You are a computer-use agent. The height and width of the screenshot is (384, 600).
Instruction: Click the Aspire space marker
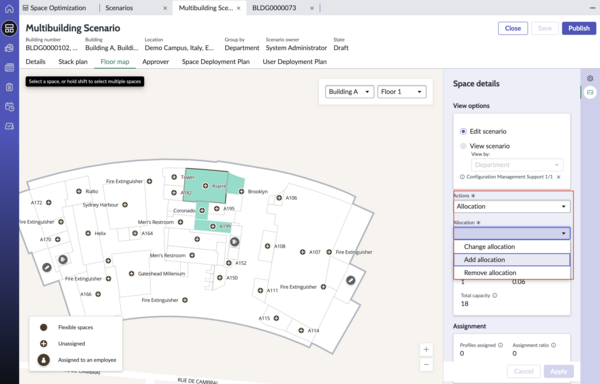(205, 185)
